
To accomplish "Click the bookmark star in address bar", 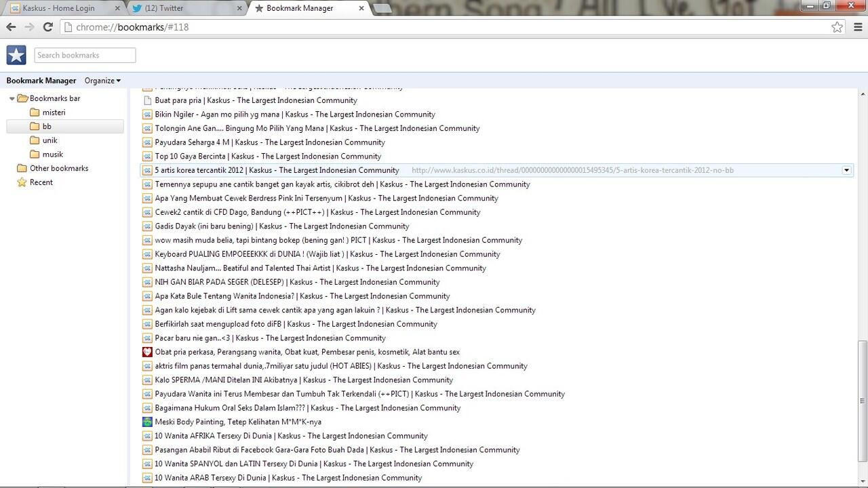I will (837, 27).
